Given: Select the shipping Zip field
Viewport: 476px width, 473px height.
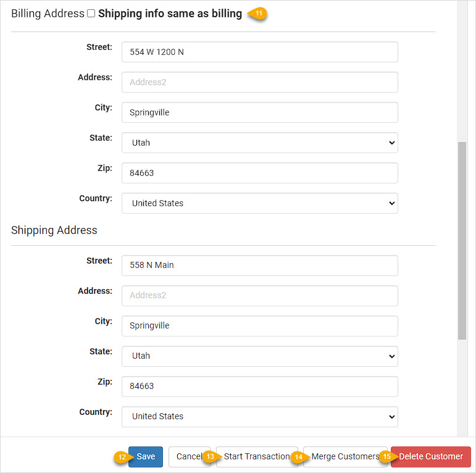Looking at the screenshot, I should (x=260, y=387).
